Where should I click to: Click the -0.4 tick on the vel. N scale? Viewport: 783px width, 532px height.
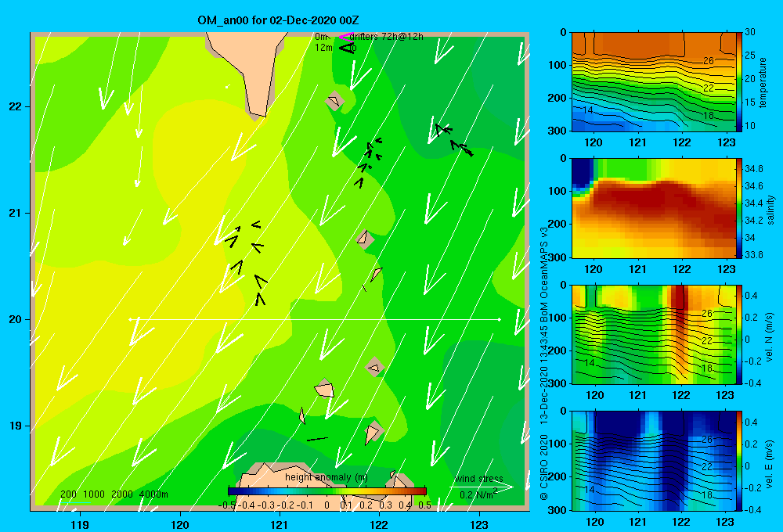(x=753, y=383)
